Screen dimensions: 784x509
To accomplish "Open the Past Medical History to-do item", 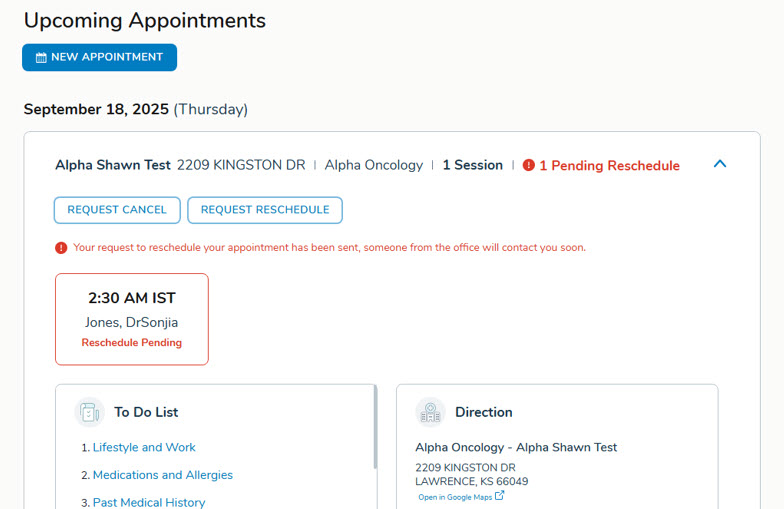I will [149, 502].
